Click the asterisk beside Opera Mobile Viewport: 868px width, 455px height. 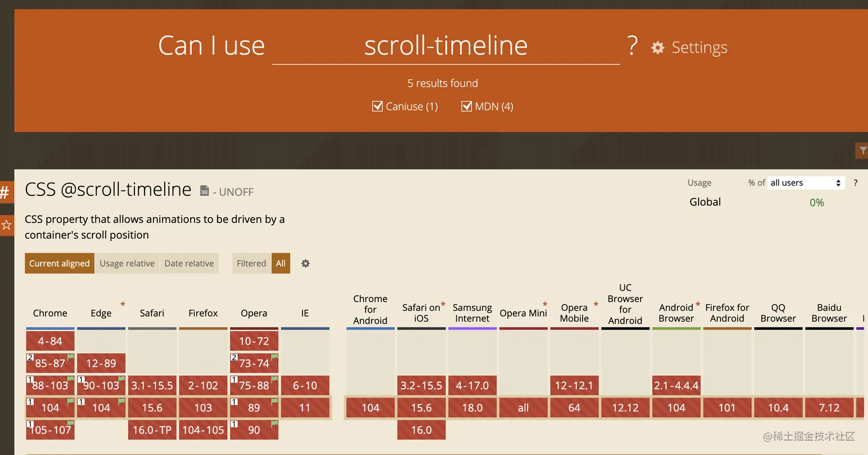tap(596, 304)
